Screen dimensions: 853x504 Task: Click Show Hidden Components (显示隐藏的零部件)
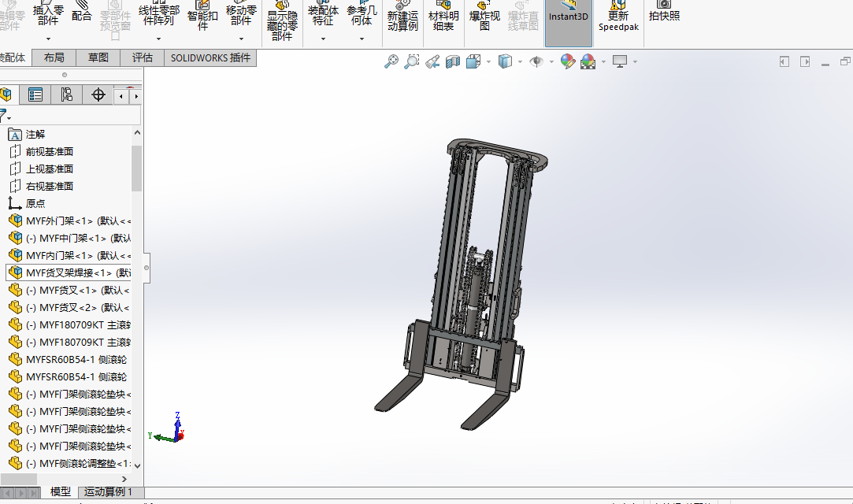pyautogui.click(x=282, y=20)
